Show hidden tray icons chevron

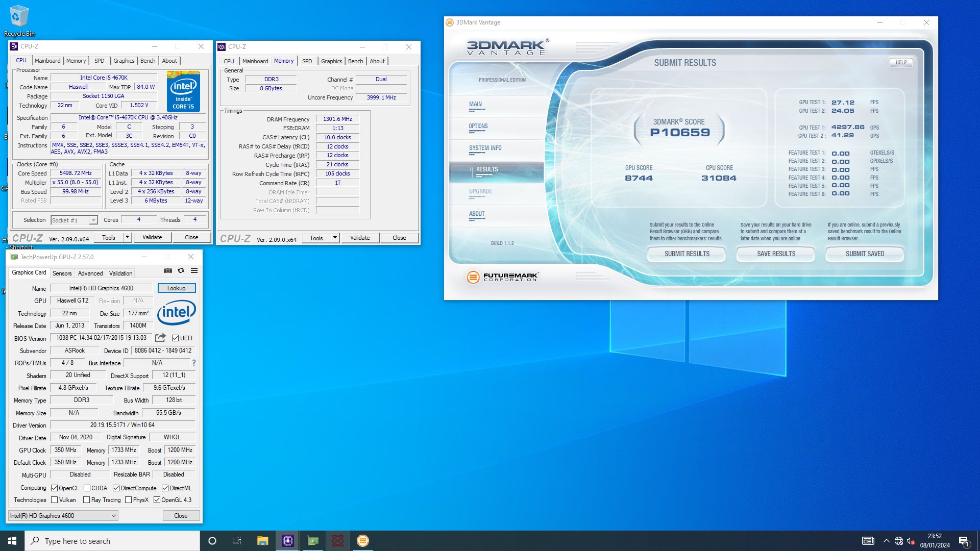(886, 541)
